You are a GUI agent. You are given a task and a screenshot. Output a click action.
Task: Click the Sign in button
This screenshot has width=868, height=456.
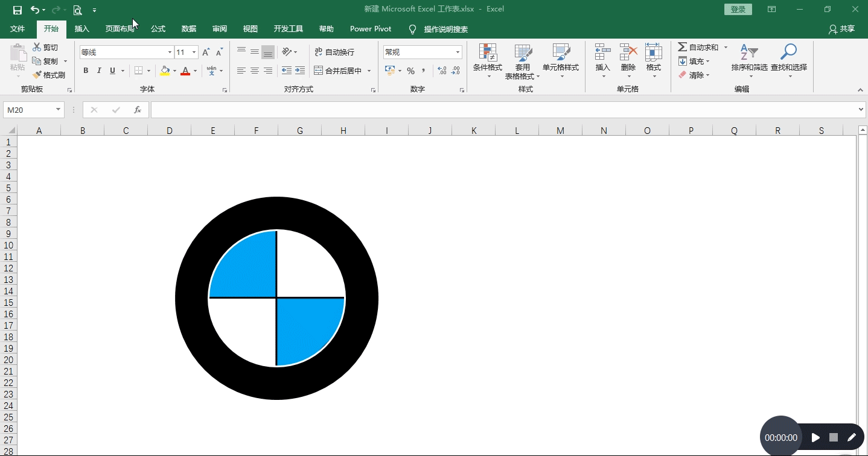(738, 10)
